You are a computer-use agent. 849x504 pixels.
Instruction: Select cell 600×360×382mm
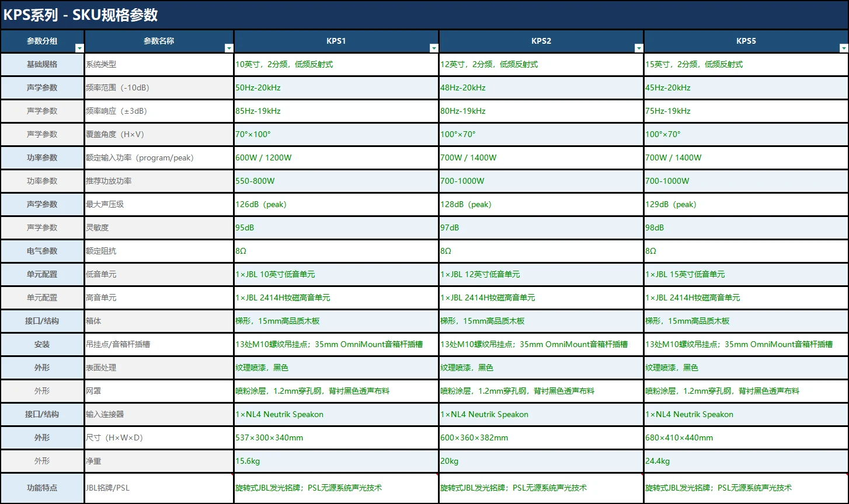pyautogui.click(x=541, y=438)
